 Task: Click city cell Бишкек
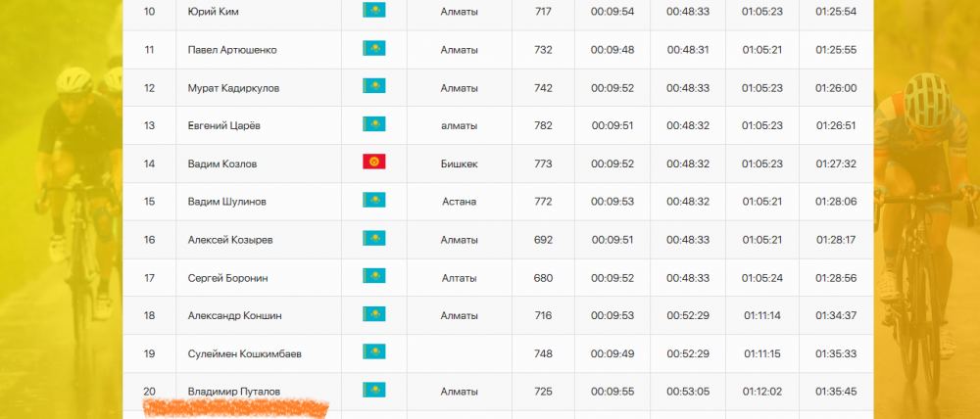[459, 163]
